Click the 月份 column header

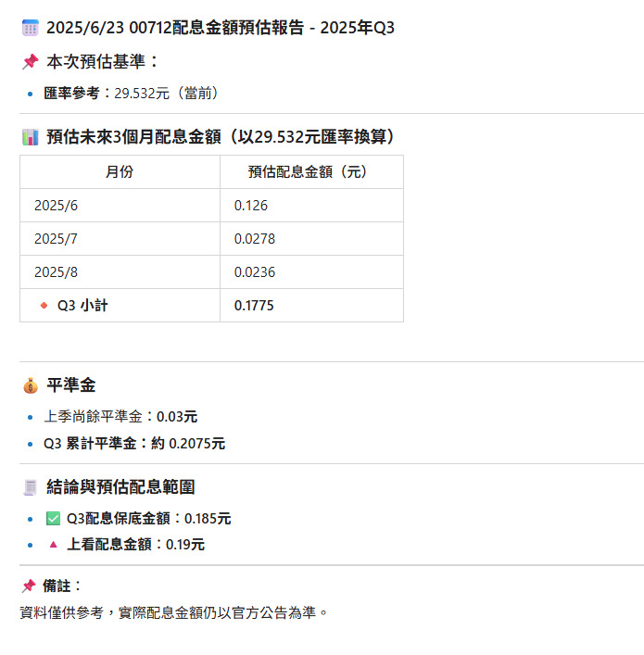pyautogui.click(x=120, y=171)
